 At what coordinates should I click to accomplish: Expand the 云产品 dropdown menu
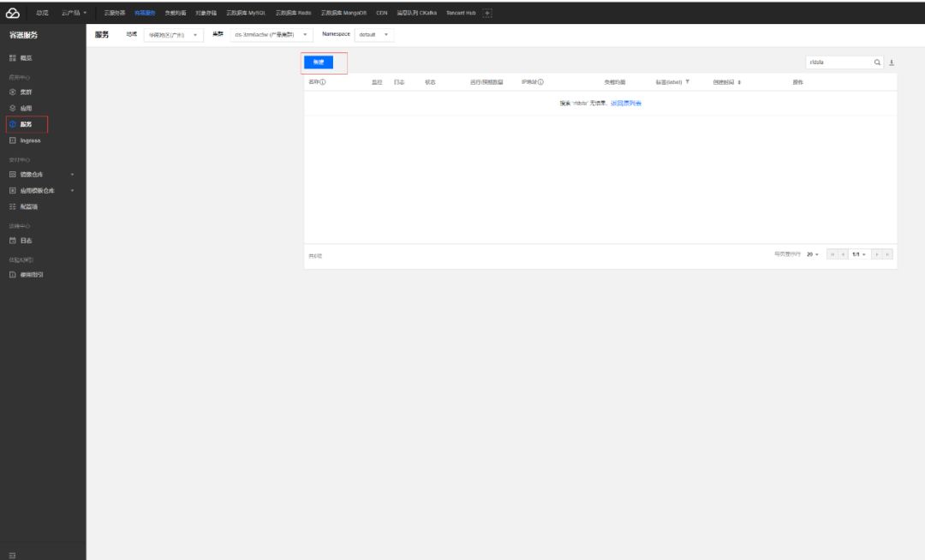point(75,13)
